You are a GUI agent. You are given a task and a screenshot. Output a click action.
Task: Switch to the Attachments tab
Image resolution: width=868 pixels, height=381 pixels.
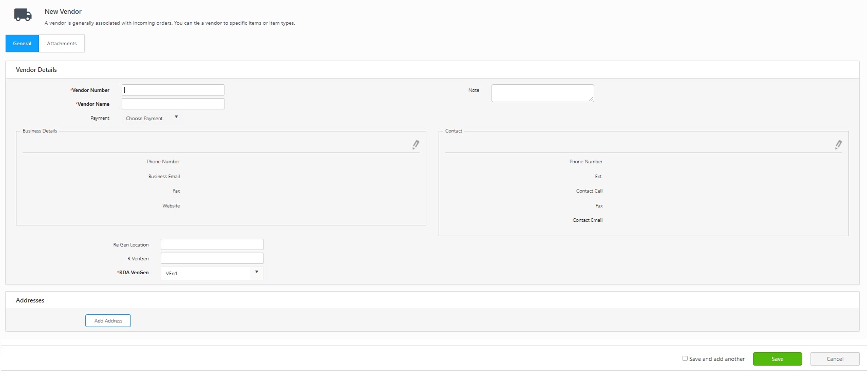pyautogui.click(x=62, y=44)
